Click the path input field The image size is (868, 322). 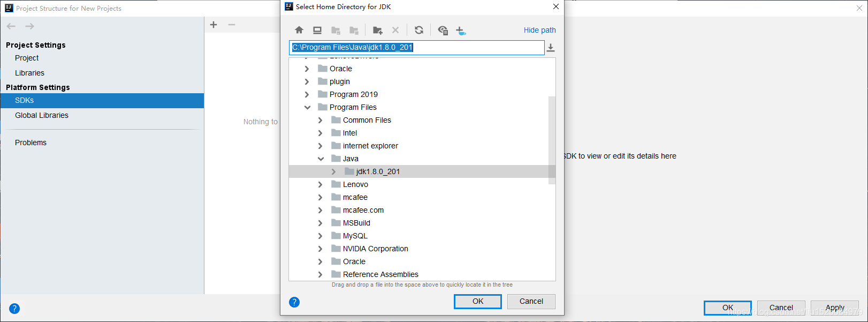pyautogui.click(x=417, y=48)
